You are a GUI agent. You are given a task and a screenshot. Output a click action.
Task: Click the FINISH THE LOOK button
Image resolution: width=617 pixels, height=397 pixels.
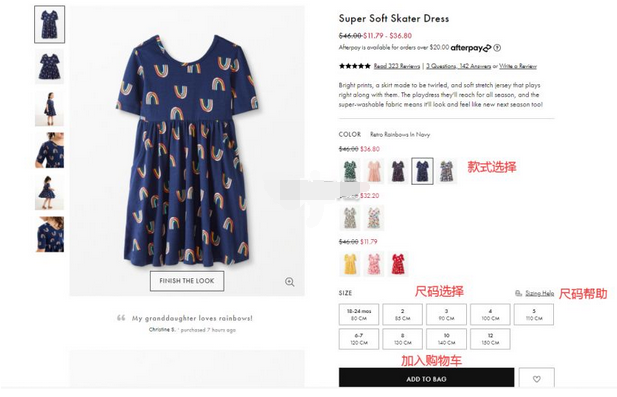[187, 281]
